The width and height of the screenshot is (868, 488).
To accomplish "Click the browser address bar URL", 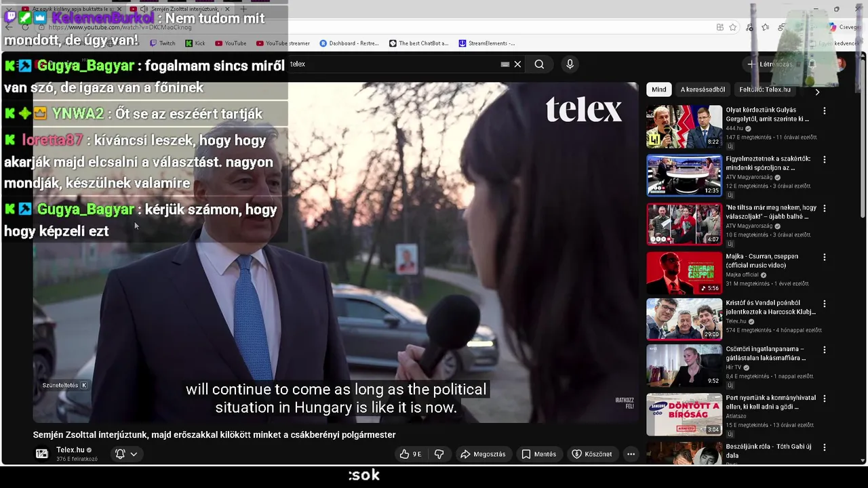I will [x=120, y=27].
